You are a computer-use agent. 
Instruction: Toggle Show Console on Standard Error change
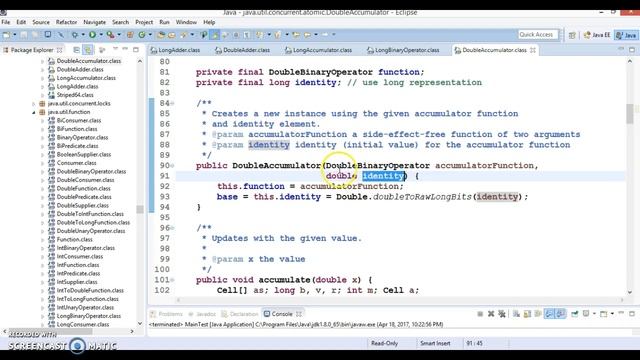[x=560, y=314]
